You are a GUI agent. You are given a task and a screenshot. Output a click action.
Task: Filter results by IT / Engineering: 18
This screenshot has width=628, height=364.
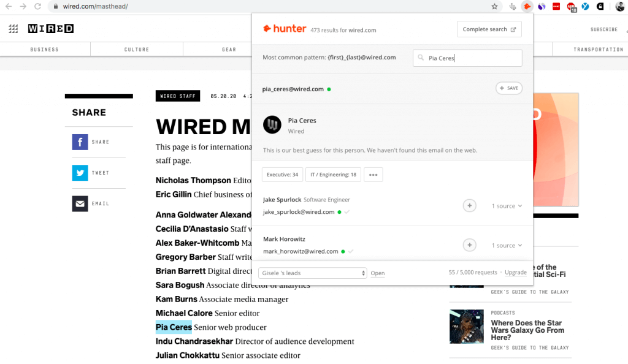(x=333, y=175)
